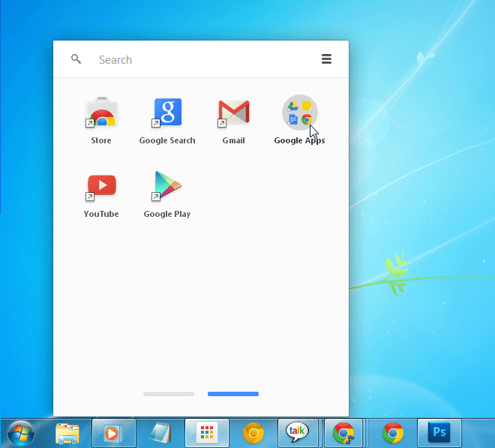Click the Store label text
The height and width of the screenshot is (448, 495).
pyautogui.click(x=101, y=140)
